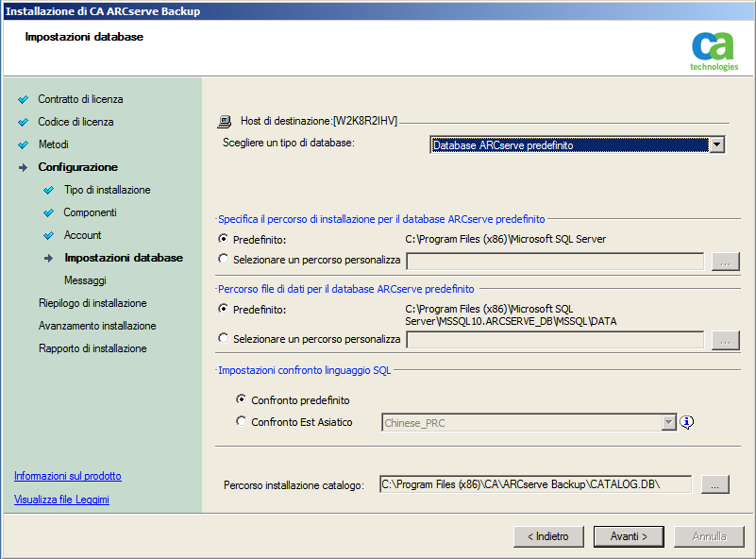Image resolution: width=756 pixels, height=559 pixels.
Task: Click the info icon beside Chinese_PRC dropdown
Action: click(687, 422)
